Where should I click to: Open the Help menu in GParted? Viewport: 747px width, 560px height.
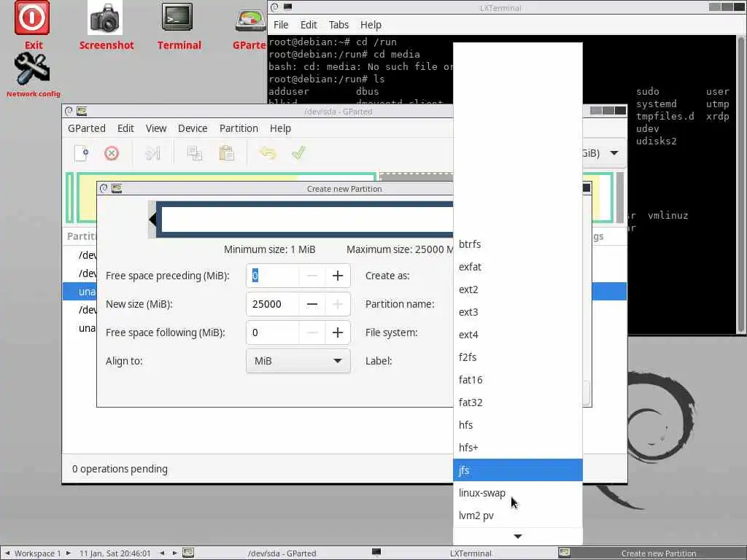click(280, 128)
